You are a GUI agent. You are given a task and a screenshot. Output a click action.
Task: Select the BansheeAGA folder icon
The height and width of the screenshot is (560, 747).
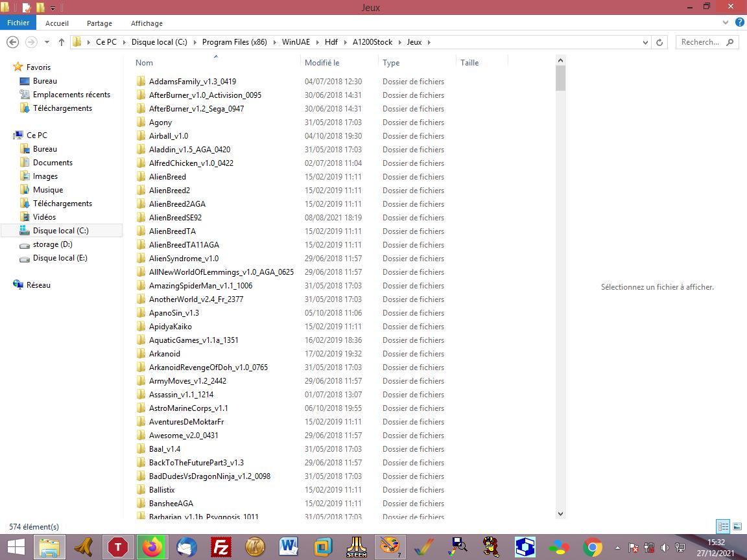[x=141, y=504]
